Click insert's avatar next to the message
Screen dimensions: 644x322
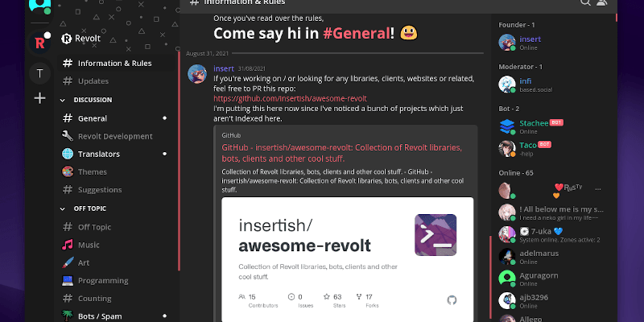(x=197, y=74)
